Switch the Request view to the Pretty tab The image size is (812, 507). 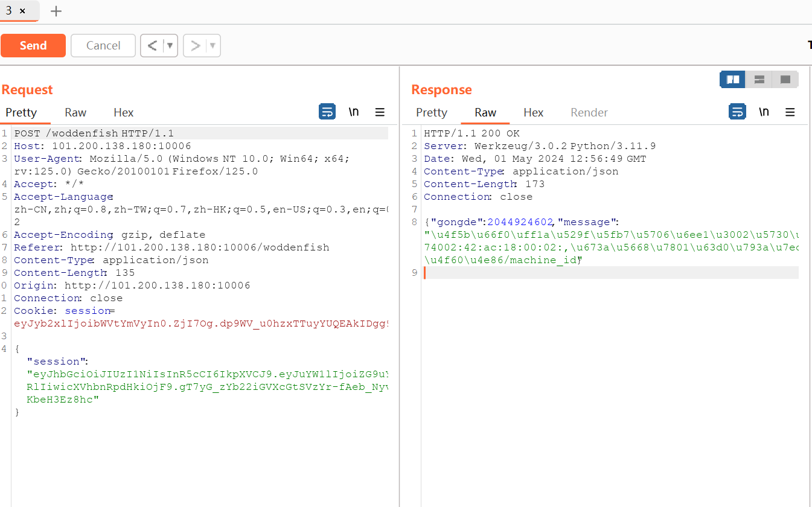coord(21,112)
